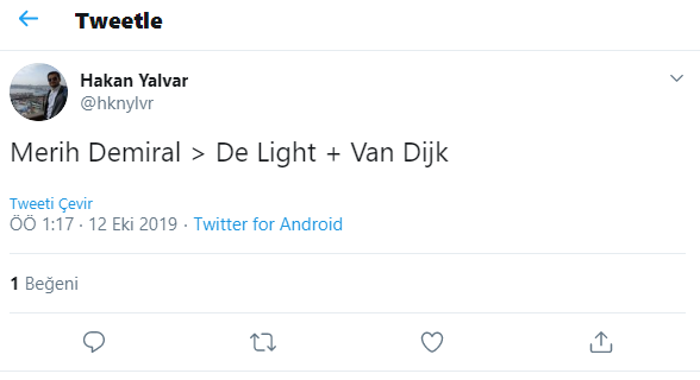Image resolution: width=700 pixels, height=380 pixels.
Task: Select the 12 Eki 2019 date text
Action: (133, 224)
